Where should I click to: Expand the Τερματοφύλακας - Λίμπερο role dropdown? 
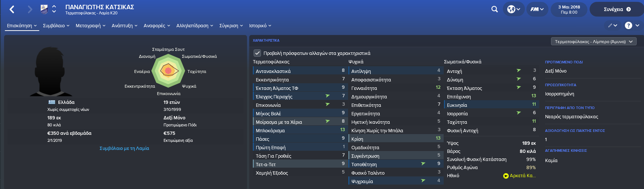click(594, 42)
